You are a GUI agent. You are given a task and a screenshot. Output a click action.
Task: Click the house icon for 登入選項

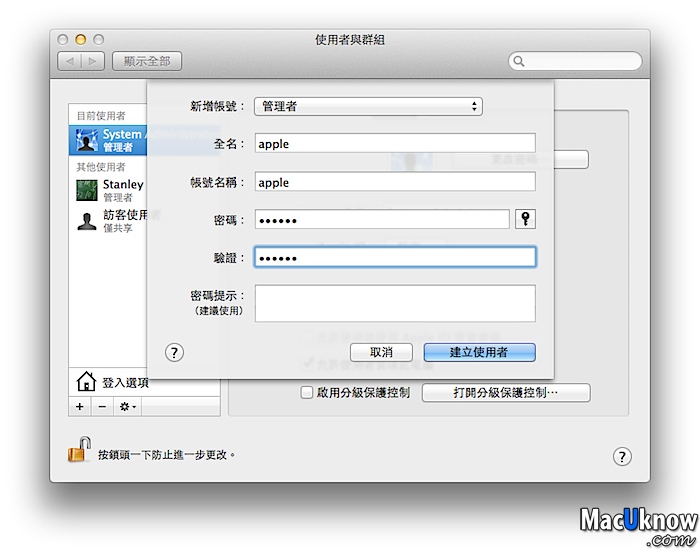tap(87, 381)
